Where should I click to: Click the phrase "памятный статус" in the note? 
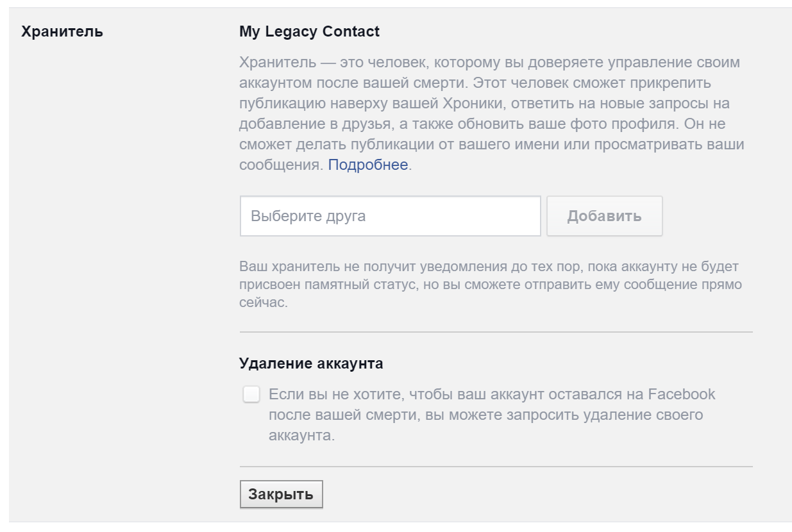[x=351, y=285]
